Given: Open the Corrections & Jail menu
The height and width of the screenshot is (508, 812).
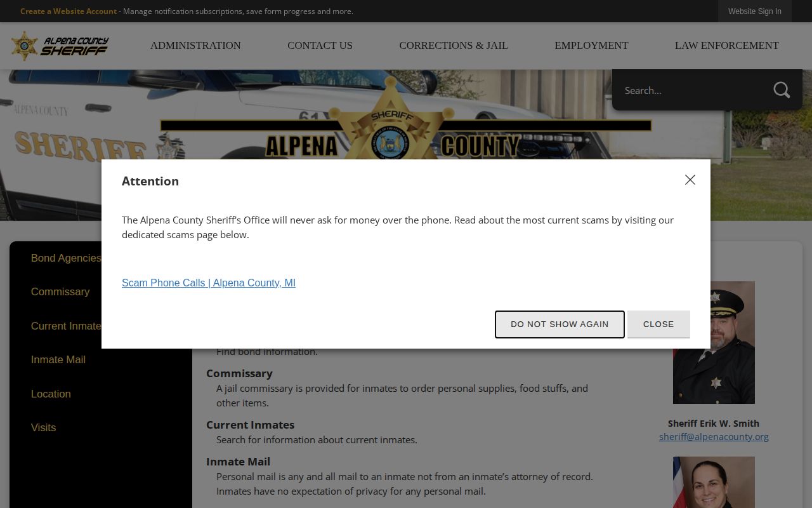Looking at the screenshot, I should [x=454, y=46].
